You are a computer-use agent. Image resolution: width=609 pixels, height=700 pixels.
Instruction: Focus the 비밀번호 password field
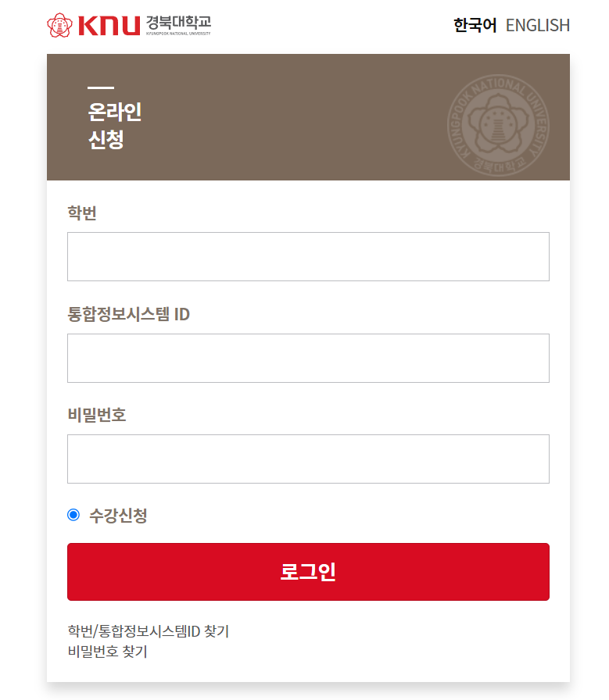(308, 459)
